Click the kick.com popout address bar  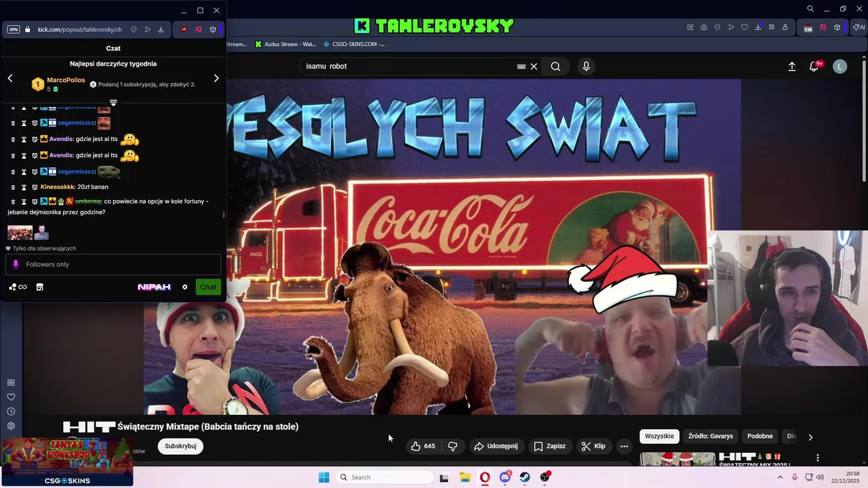click(79, 30)
